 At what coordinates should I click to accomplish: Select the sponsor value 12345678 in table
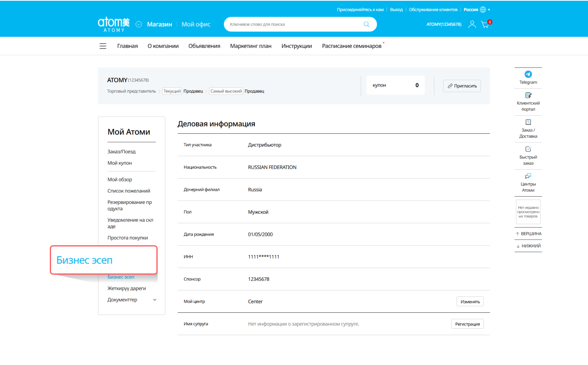tap(258, 279)
